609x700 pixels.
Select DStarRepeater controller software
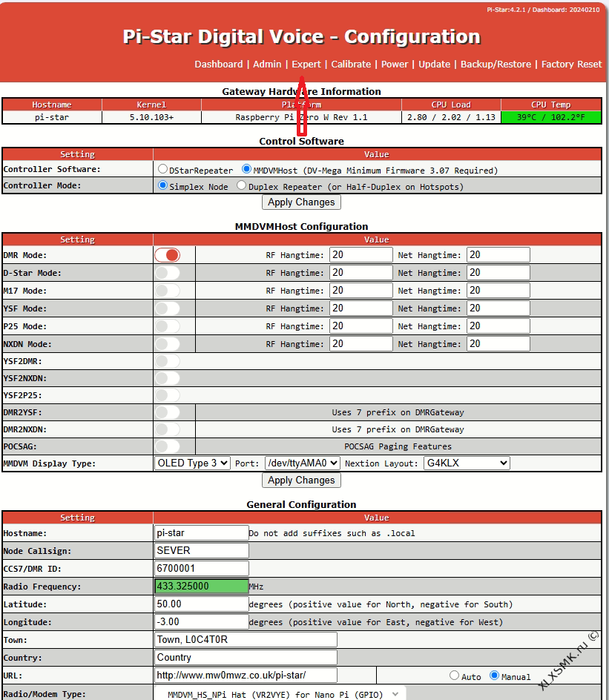[162, 169]
